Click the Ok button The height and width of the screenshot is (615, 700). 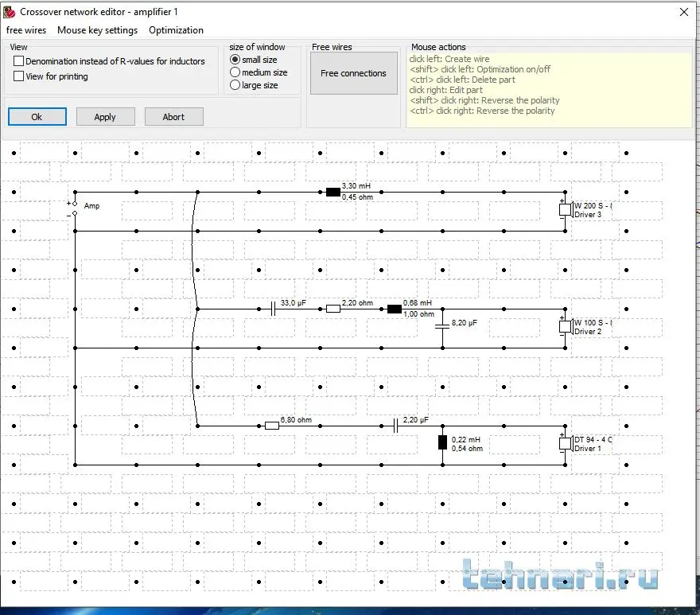tap(37, 117)
